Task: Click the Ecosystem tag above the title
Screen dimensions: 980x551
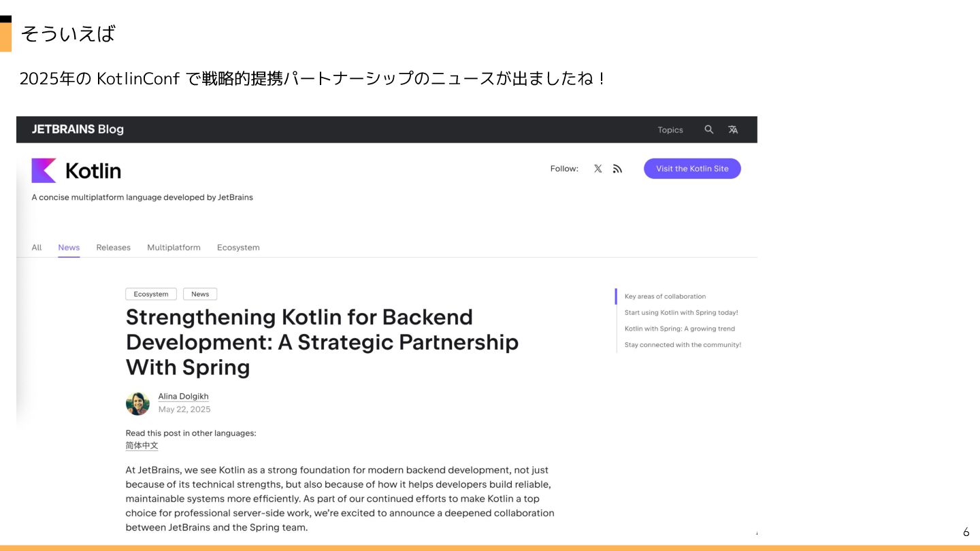Action: point(151,294)
